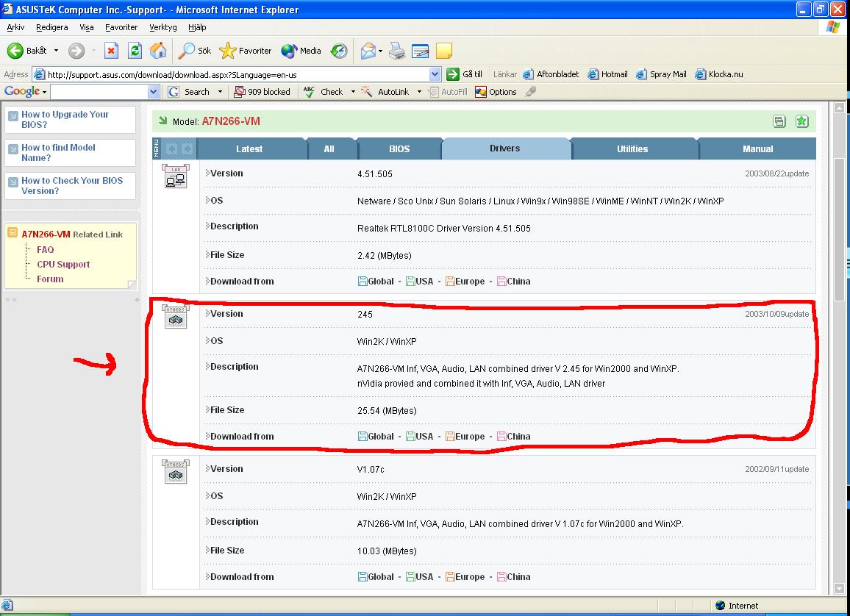Image resolution: width=850 pixels, height=616 pixels.
Task: Open the Aftonbladet links bar shortcut
Action: point(551,74)
